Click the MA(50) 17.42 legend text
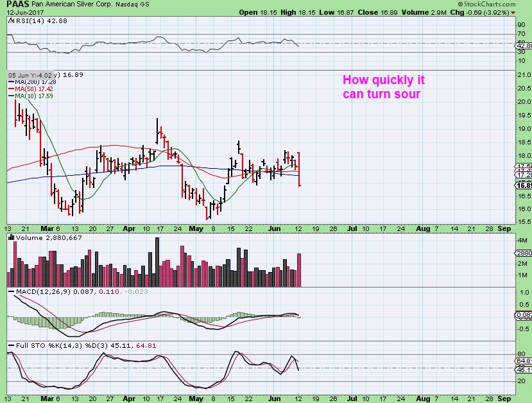This screenshot has height=403, width=532. 34,89
